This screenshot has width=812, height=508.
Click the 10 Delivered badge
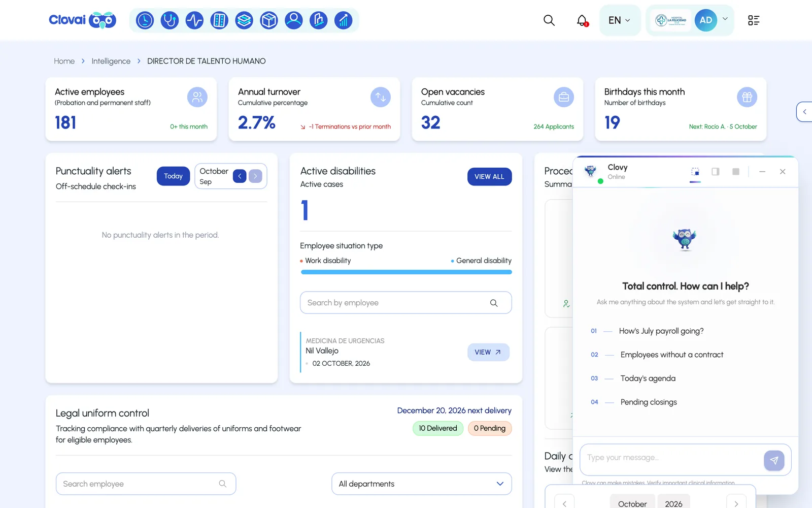coord(438,428)
